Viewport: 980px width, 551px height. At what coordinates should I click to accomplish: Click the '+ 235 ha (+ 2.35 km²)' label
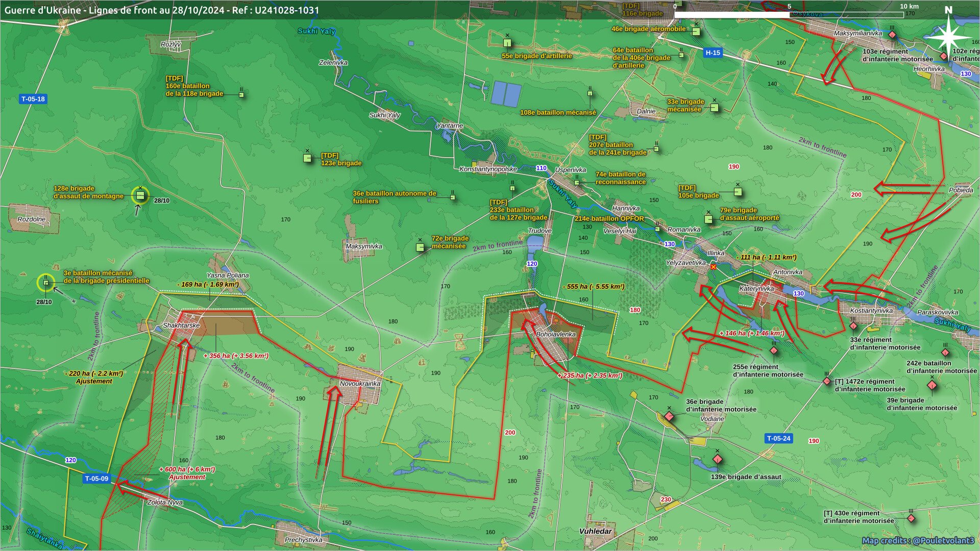point(590,375)
